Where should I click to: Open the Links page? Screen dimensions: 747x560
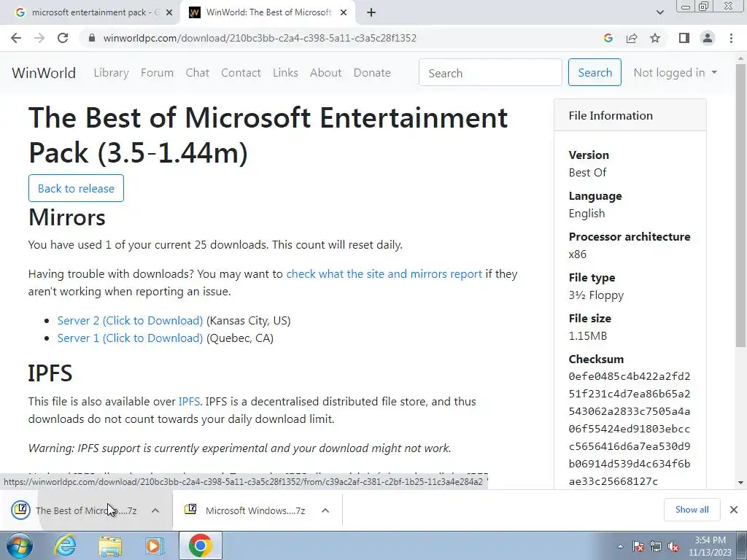[x=285, y=73]
